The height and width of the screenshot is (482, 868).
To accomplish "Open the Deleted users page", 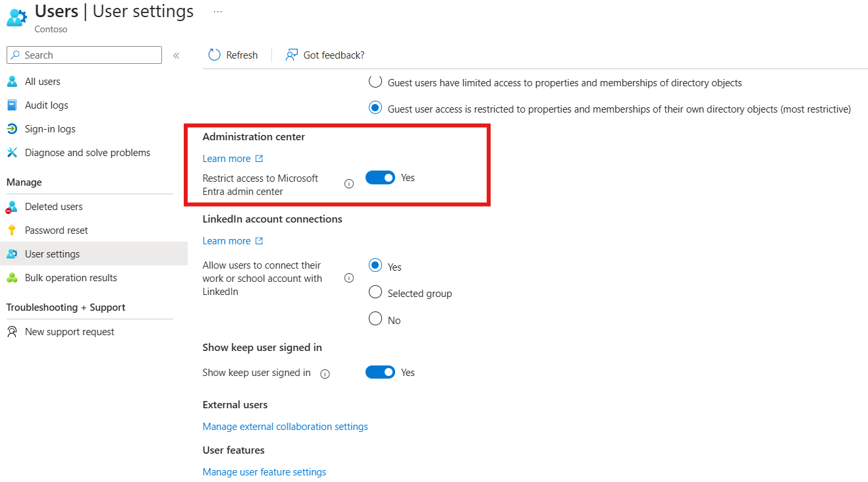I will [53, 206].
